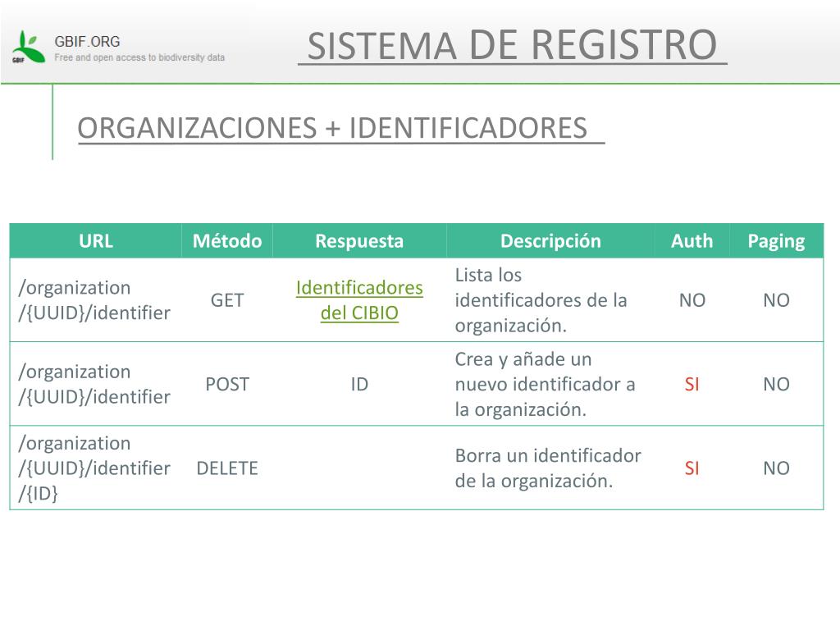Screen dimensions: 840x630
Task: Select 'Crea y añade un nuevo identificador' description
Action: (x=546, y=384)
